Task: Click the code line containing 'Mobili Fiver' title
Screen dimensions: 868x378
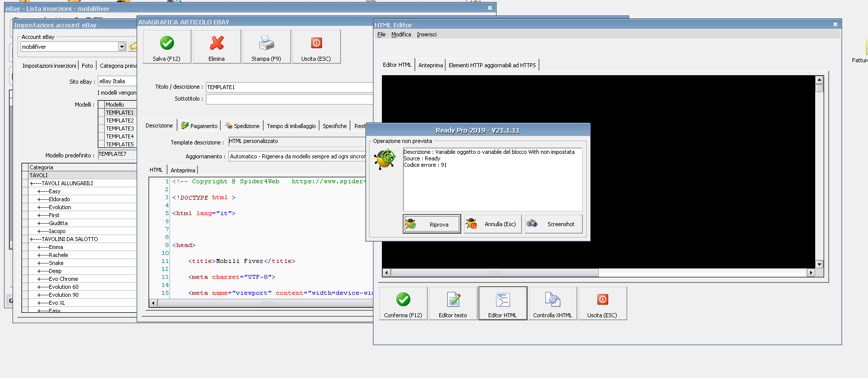Action: [241, 261]
